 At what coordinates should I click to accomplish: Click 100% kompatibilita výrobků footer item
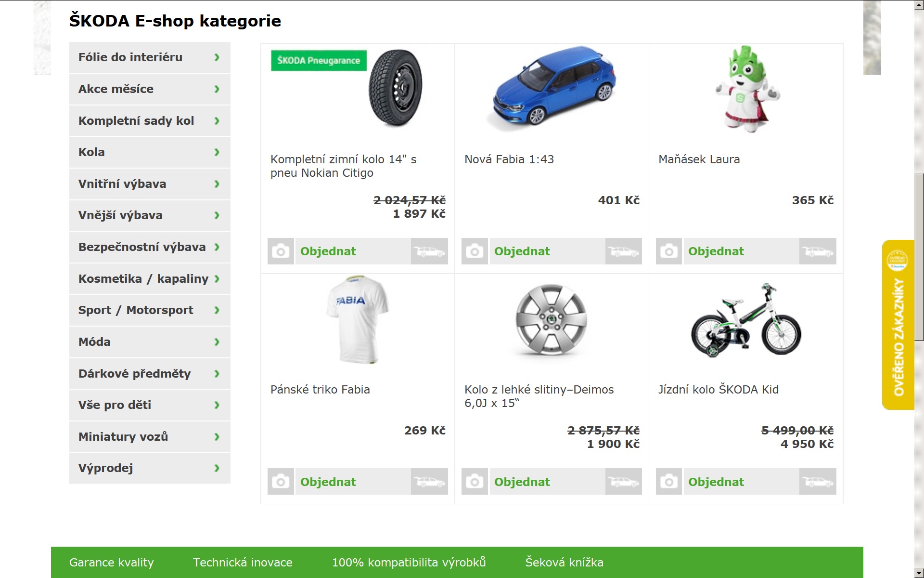tap(409, 563)
